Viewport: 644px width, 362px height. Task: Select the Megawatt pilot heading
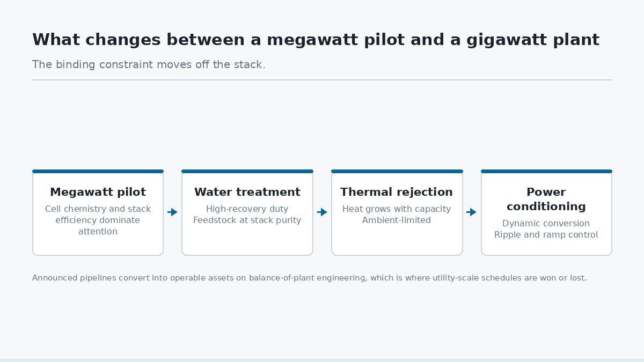point(98,192)
